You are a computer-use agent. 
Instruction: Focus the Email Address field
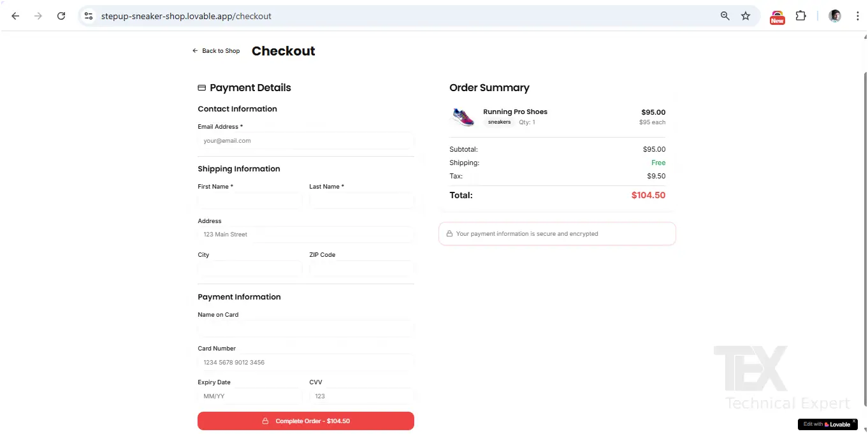(305, 141)
